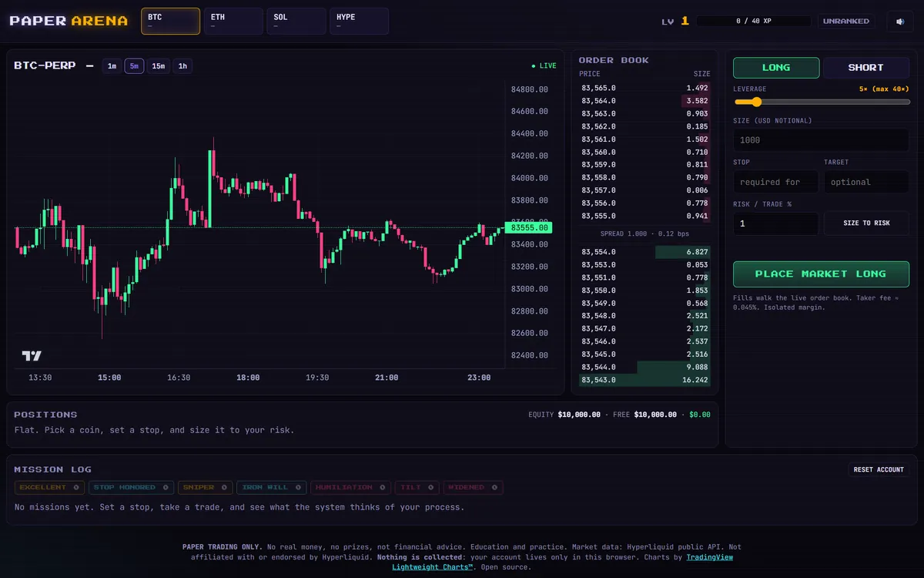Switch chart to 5m timeframe
This screenshot has height=578, width=924.
tap(134, 66)
